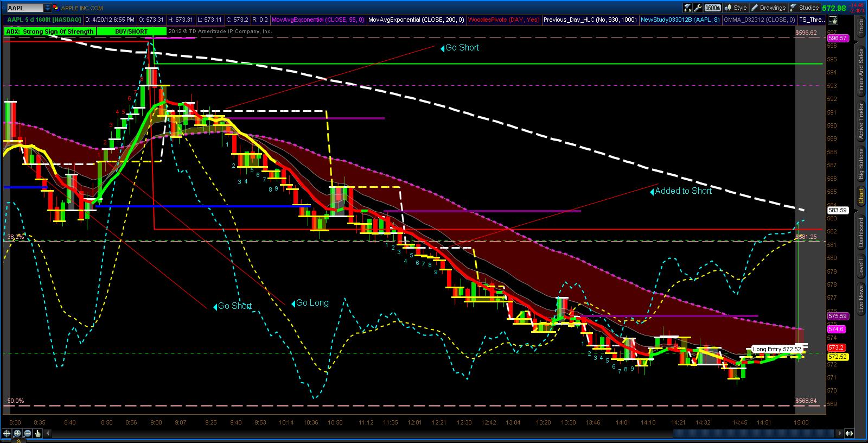This screenshot has height=443, width=868.
Task: Select the pan hand tool
Action: [x=38, y=433]
